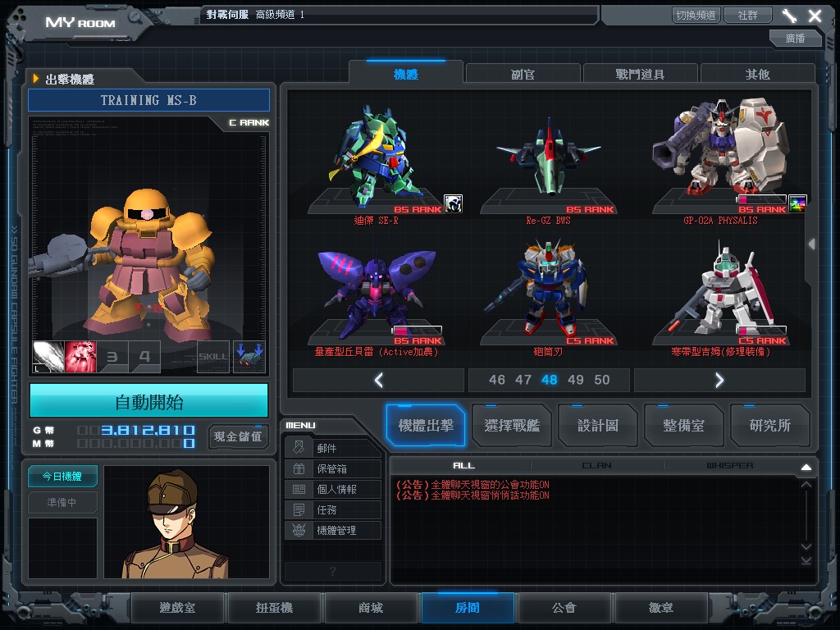The image size is (840, 630).
Task: Click the 郵件 mail icon
Action: click(299, 448)
